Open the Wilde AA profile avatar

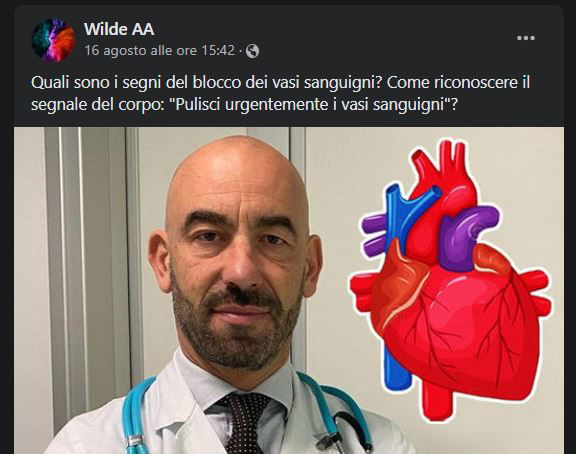pyautogui.click(x=53, y=39)
